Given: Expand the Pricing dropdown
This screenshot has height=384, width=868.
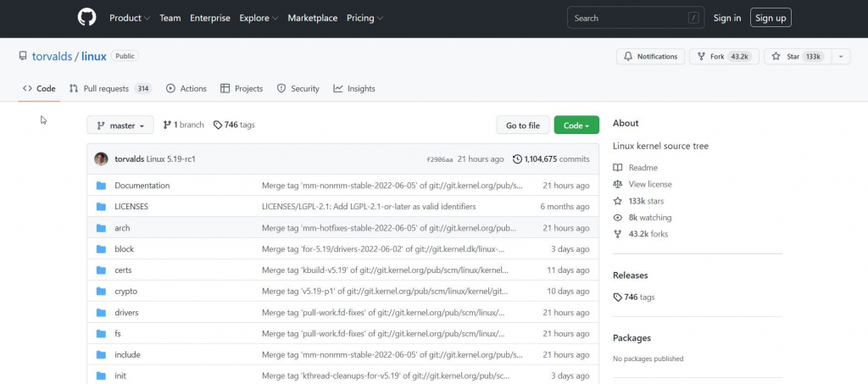Looking at the screenshot, I should tap(364, 18).
